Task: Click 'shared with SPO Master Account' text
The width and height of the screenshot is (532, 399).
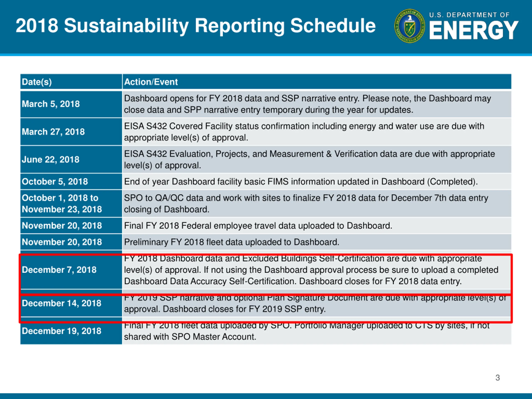Action: [x=190, y=337]
